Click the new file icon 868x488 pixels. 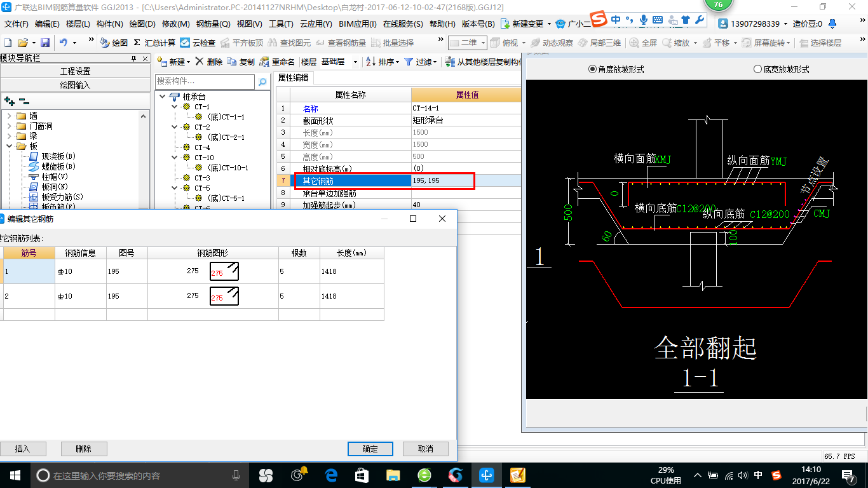tap(8, 43)
